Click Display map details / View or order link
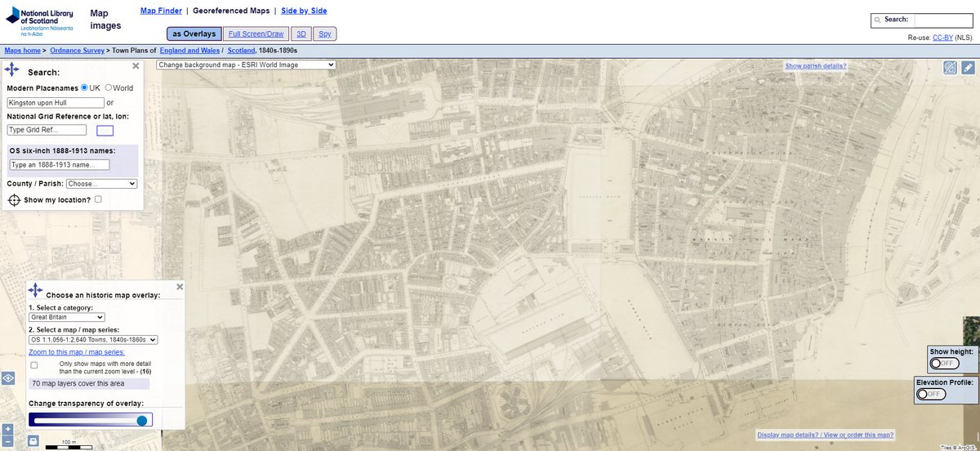The height and width of the screenshot is (451, 980). tap(825, 435)
